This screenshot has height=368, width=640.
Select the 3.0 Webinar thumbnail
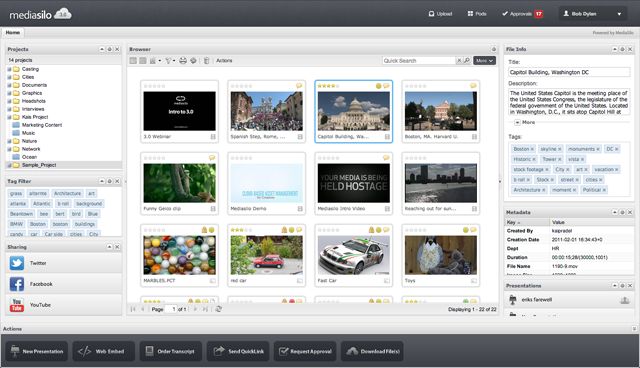[180, 111]
